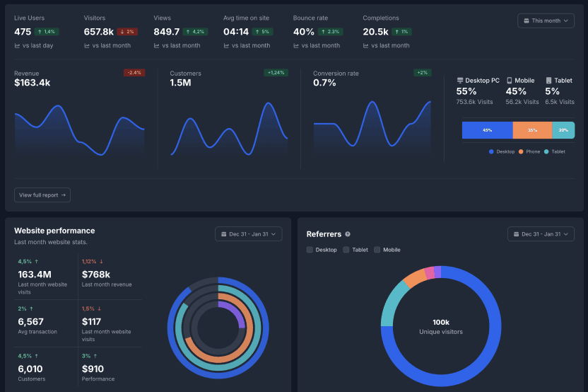Click the View full report button
This screenshot has height=392, width=588.
coord(42,195)
